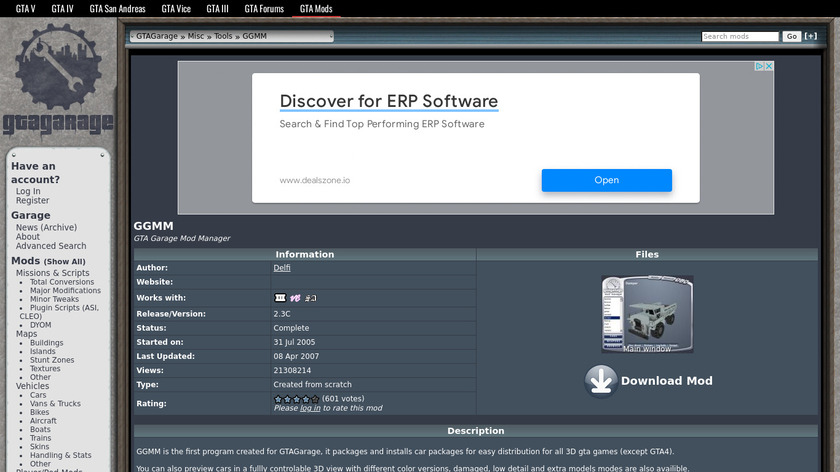Open the GTA V tab
The width and height of the screenshot is (840, 472).
[x=25, y=9]
